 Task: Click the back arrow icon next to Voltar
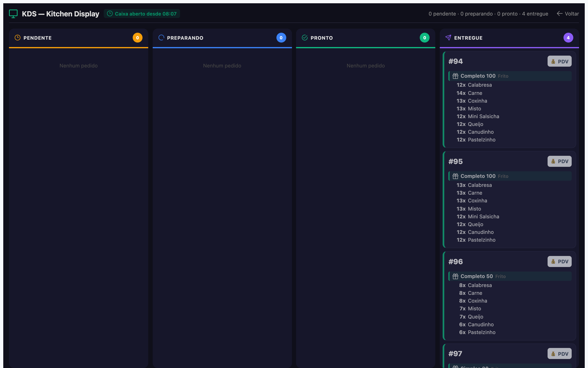coord(560,14)
